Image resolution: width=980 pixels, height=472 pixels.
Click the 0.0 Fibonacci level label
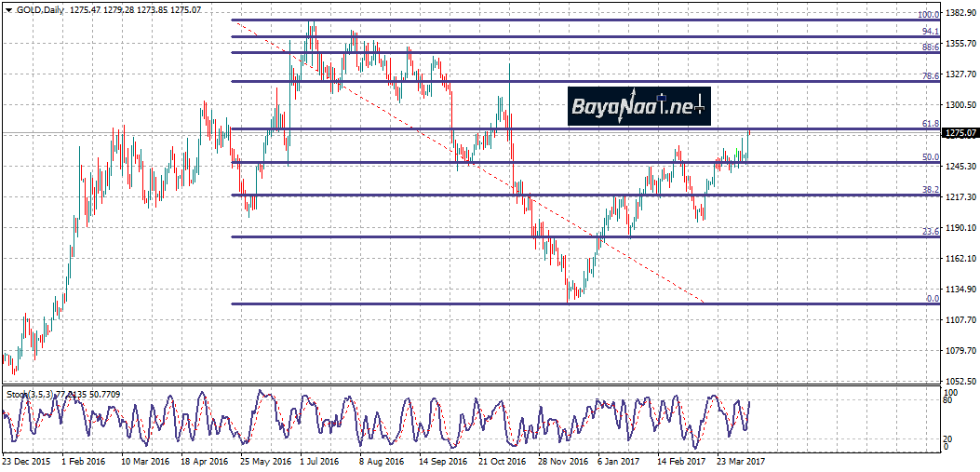931,299
